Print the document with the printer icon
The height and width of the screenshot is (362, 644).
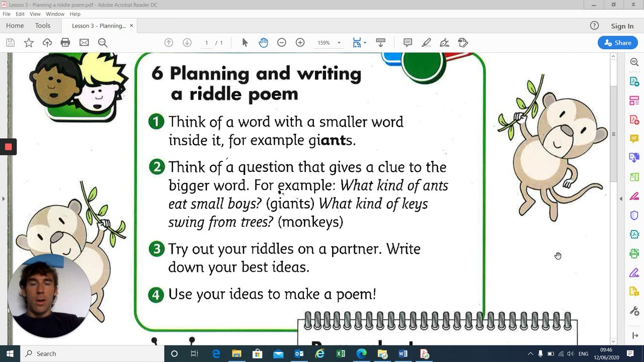tap(65, 43)
